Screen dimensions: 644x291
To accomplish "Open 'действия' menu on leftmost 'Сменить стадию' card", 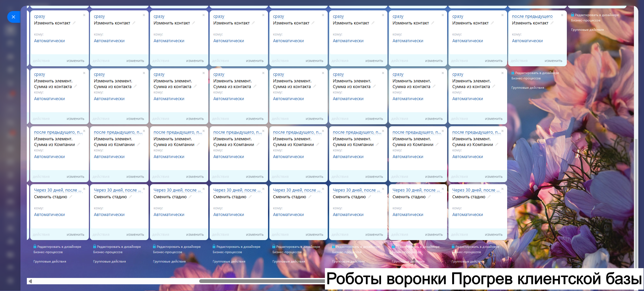I will coord(41,235).
